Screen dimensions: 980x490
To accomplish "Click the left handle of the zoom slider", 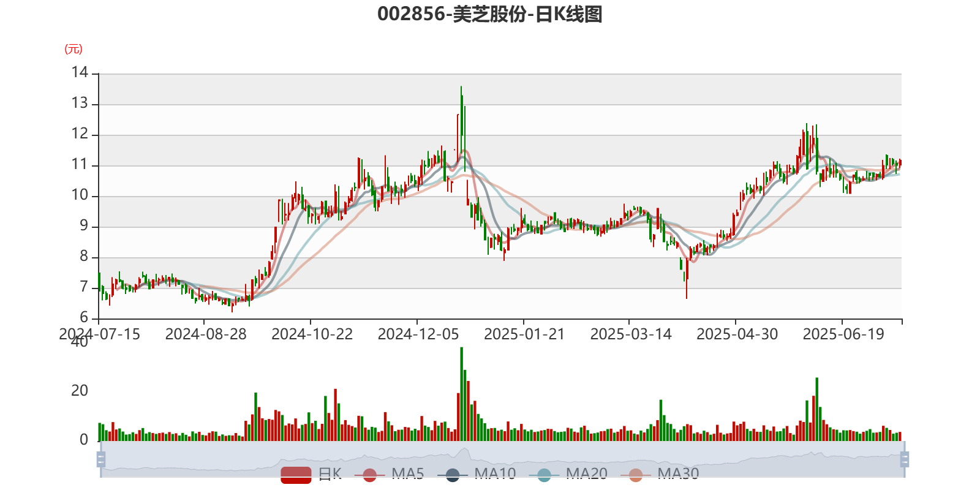I will click(101, 459).
